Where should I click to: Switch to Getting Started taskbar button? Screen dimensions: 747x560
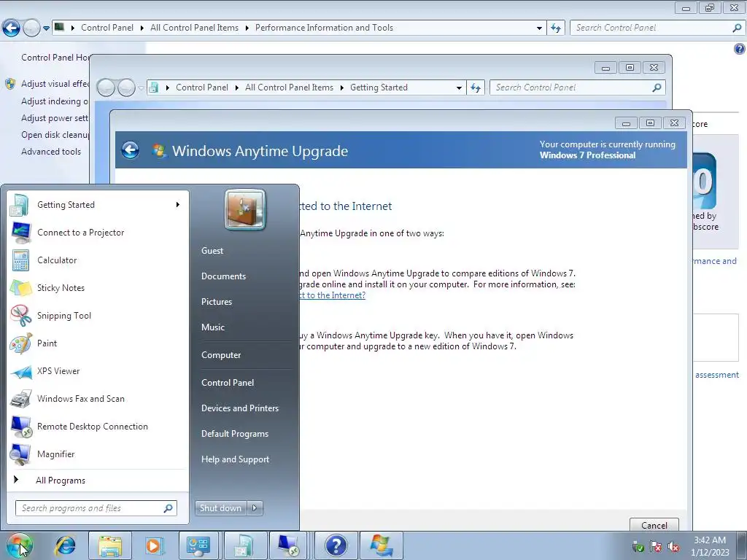[244, 545]
